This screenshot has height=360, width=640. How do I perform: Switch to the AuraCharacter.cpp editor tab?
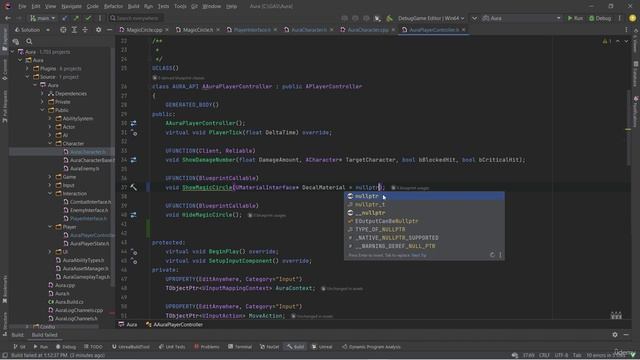367,30
